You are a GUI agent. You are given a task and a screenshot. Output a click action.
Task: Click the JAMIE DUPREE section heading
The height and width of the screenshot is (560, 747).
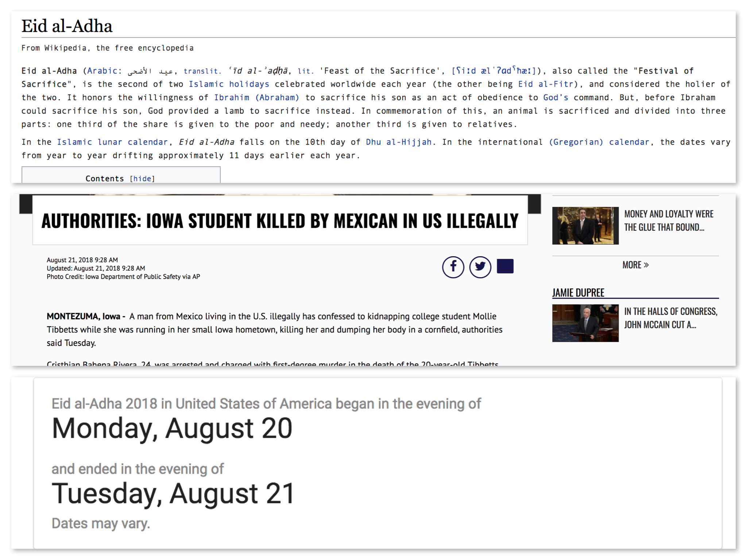(578, 293)
